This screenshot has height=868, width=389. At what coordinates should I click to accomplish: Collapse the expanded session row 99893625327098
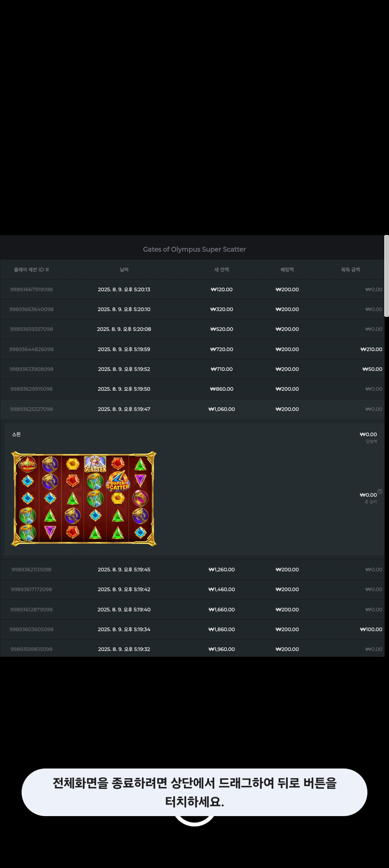click(x=192, y=409)
